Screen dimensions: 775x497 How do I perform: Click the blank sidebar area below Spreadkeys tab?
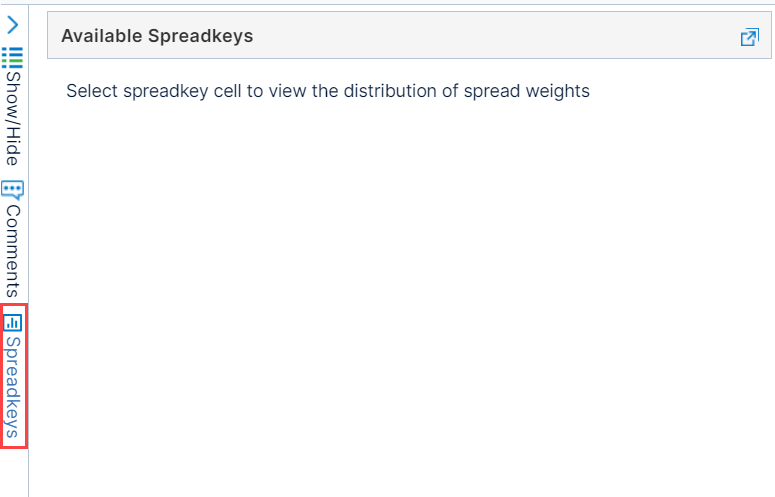point(13,473)
